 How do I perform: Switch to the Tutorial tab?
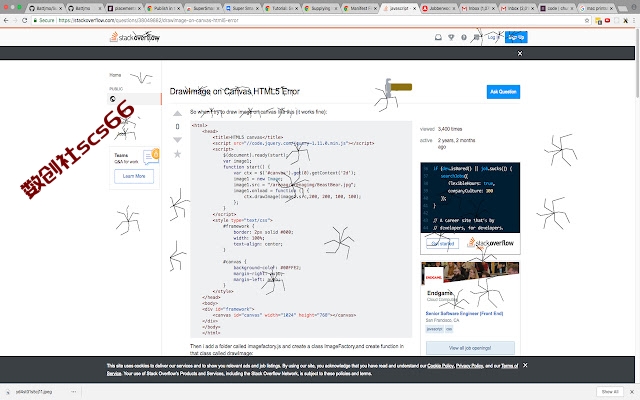282,8
